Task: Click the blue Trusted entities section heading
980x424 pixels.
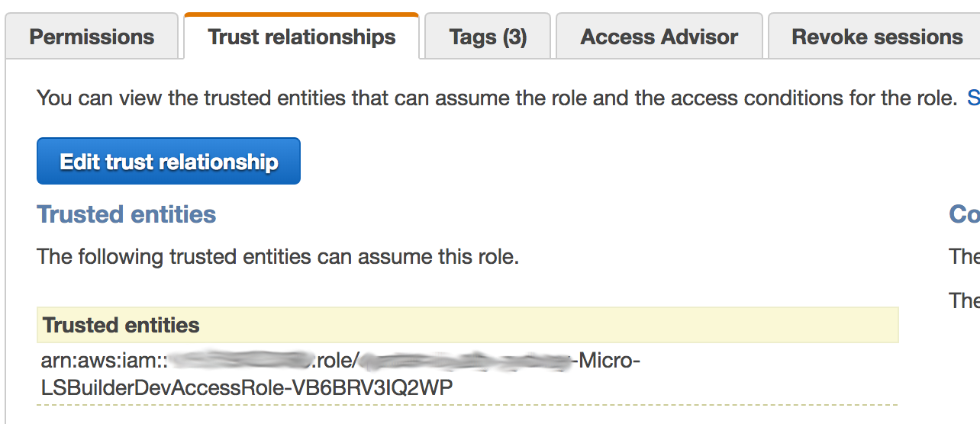Action: 127,214
